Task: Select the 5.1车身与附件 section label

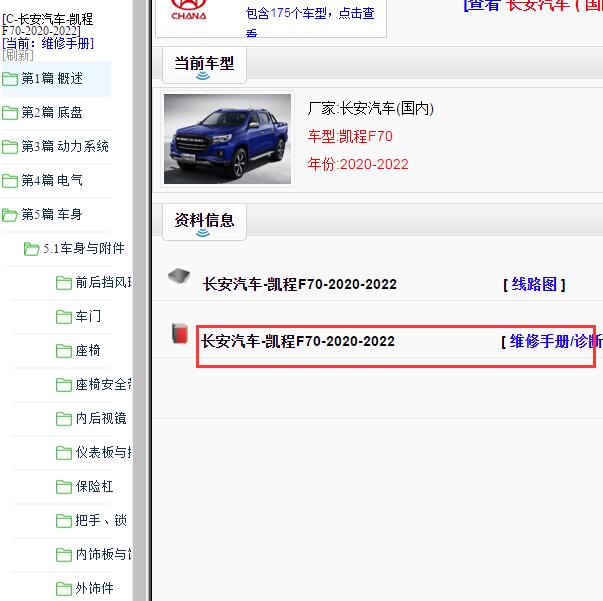Action: coord(84,248)
